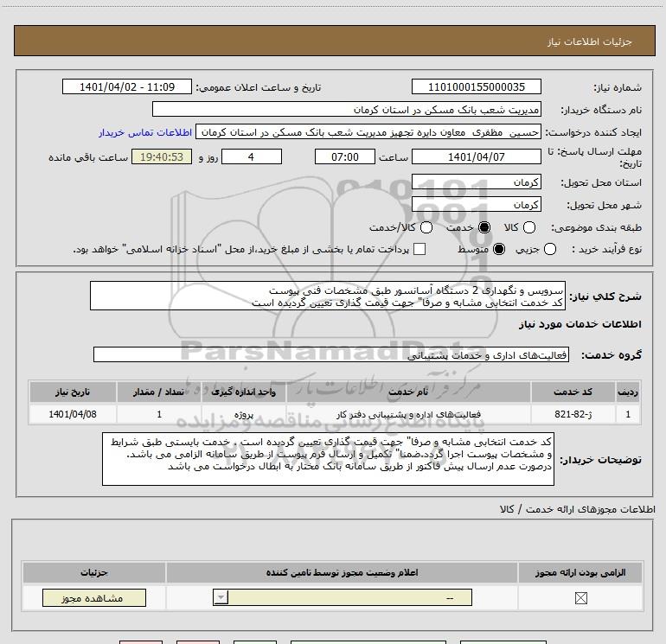Click the deadline date field 1401/04/07
The height and width of the screenshot is (644, 666).
point(476,156)
